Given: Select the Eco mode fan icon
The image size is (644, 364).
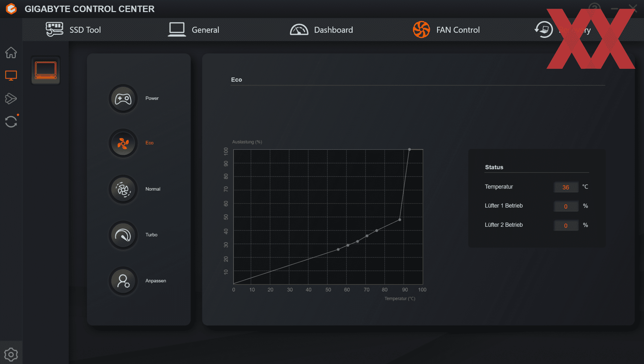Looking at the screenshot, I should click(123, 144).
